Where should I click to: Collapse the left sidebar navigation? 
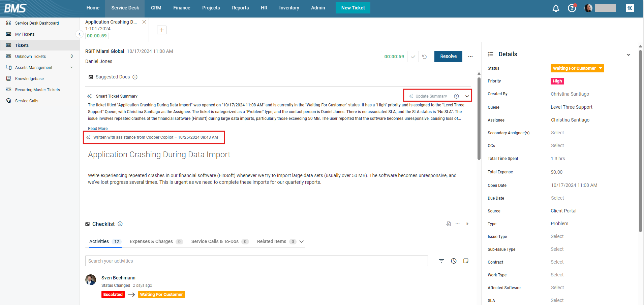pos(79,34)
